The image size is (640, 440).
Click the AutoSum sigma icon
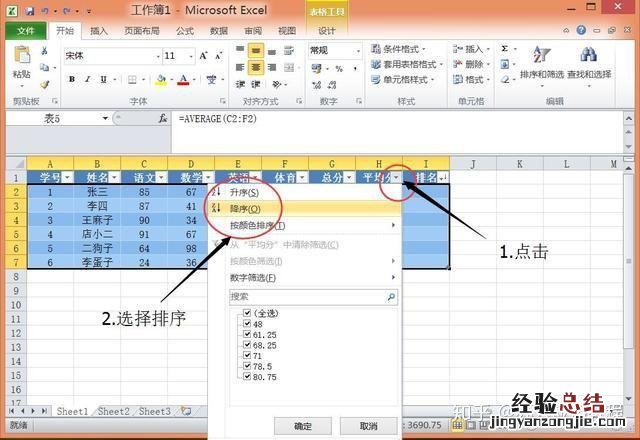[x=505, y=49]
